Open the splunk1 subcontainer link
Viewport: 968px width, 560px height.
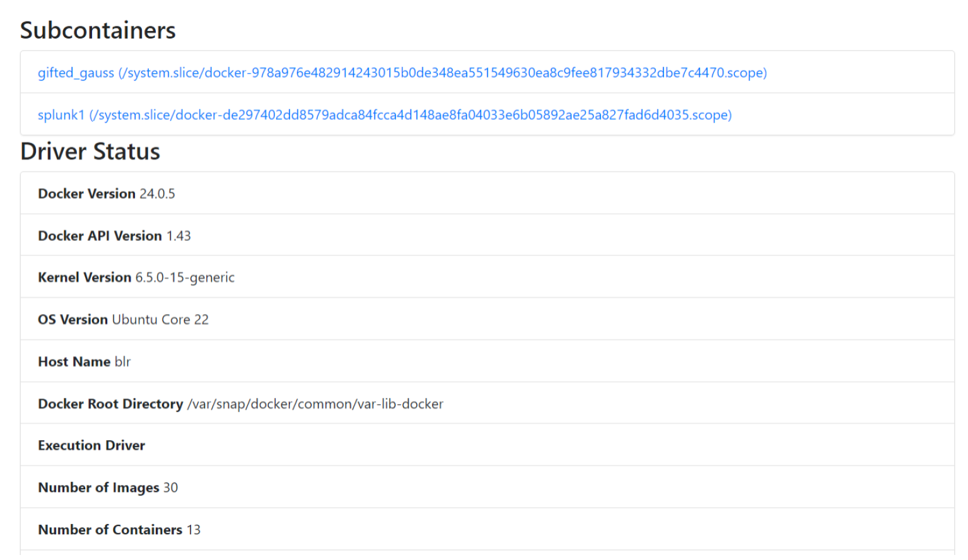pyautogui.click(x=384, y=115)
